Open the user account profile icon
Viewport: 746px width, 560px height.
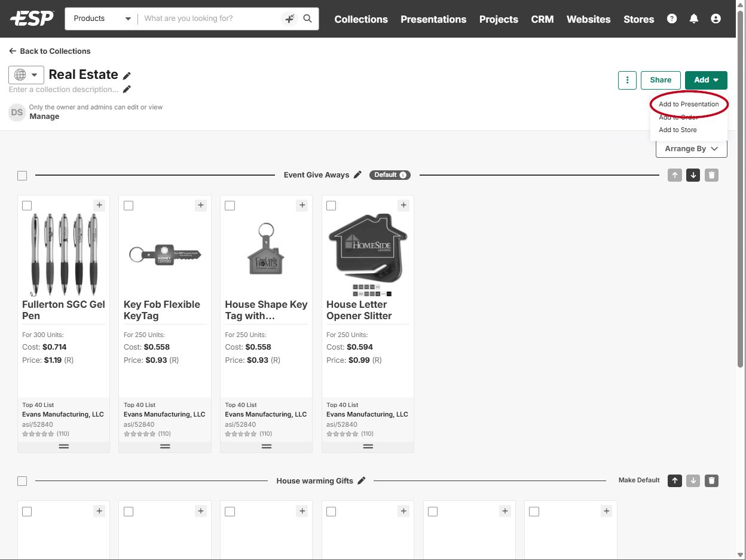pos(716,19)
